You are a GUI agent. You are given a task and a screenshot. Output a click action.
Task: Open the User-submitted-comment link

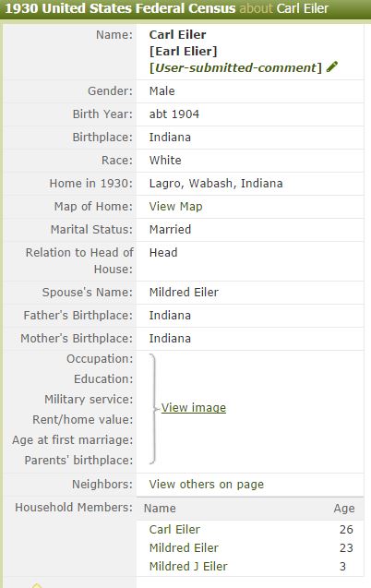click(x=235, y=68)
